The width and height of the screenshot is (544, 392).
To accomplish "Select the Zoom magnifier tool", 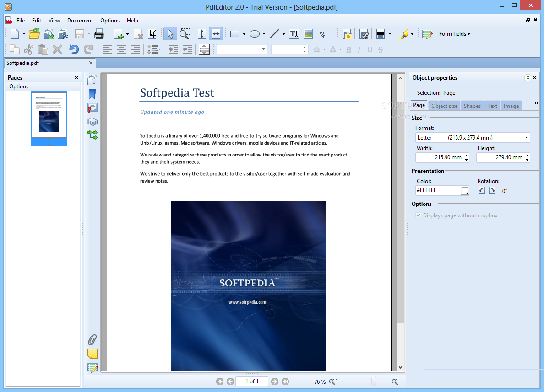I will point(185,34).
